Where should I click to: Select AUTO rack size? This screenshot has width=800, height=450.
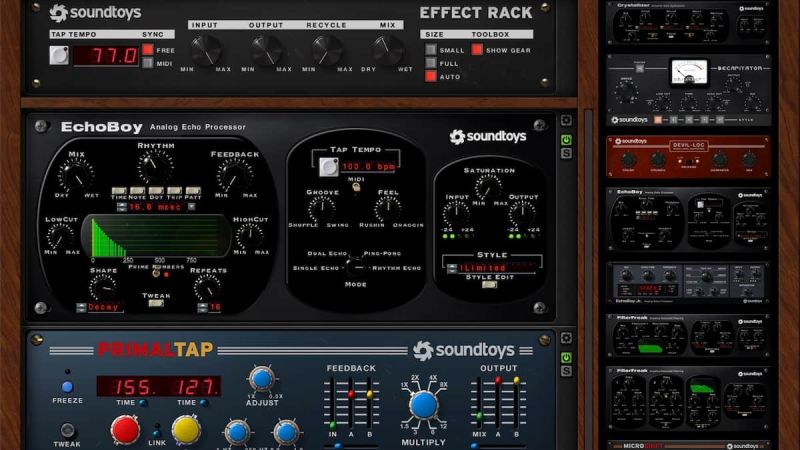(x=431, y=77)
